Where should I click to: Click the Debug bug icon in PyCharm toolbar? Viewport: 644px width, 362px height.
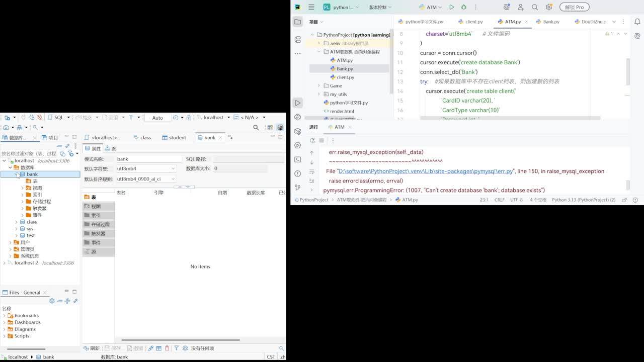click(464, 7)
